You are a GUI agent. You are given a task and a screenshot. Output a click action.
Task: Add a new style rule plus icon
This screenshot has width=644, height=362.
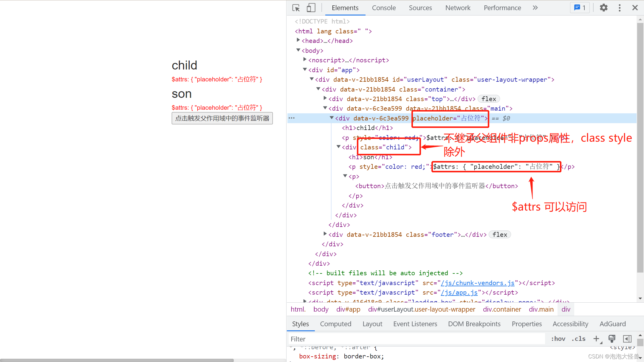coord(597,339)
